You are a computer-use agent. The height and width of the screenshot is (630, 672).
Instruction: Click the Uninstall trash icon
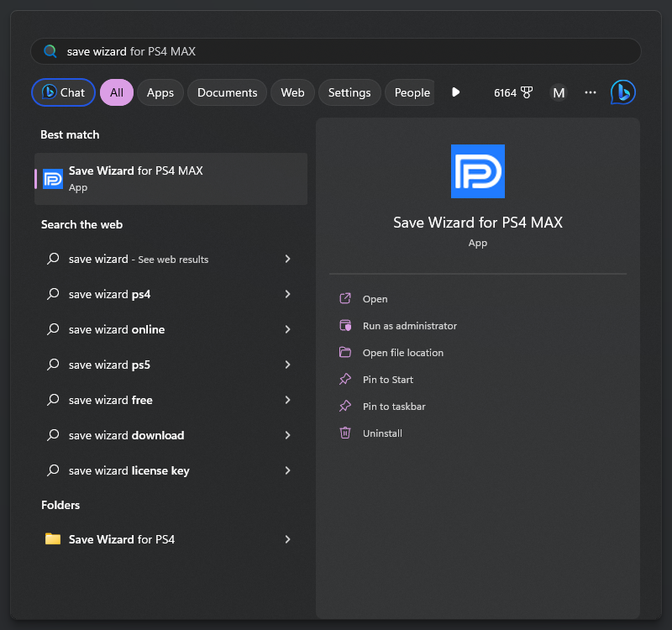pos(344,433)
